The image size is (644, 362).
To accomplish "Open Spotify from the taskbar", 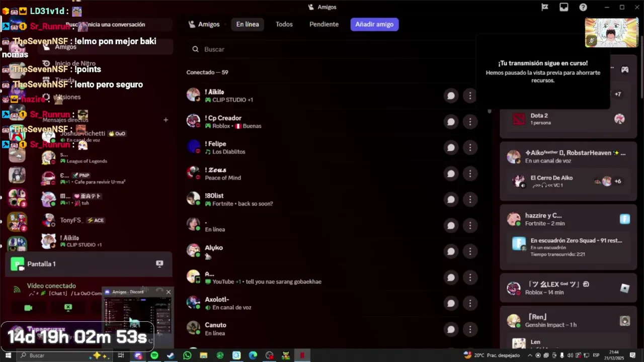I will coord(154,355).
